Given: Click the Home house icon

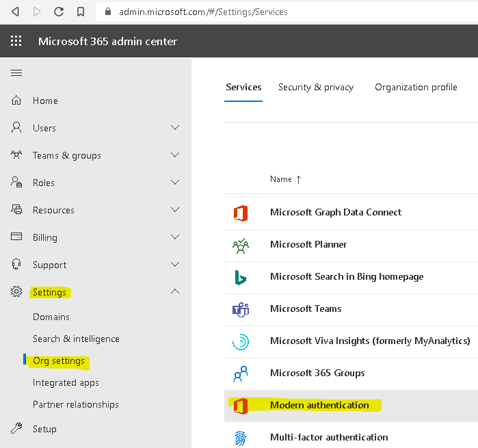Looking at the screenshot, I should (16, 101).
